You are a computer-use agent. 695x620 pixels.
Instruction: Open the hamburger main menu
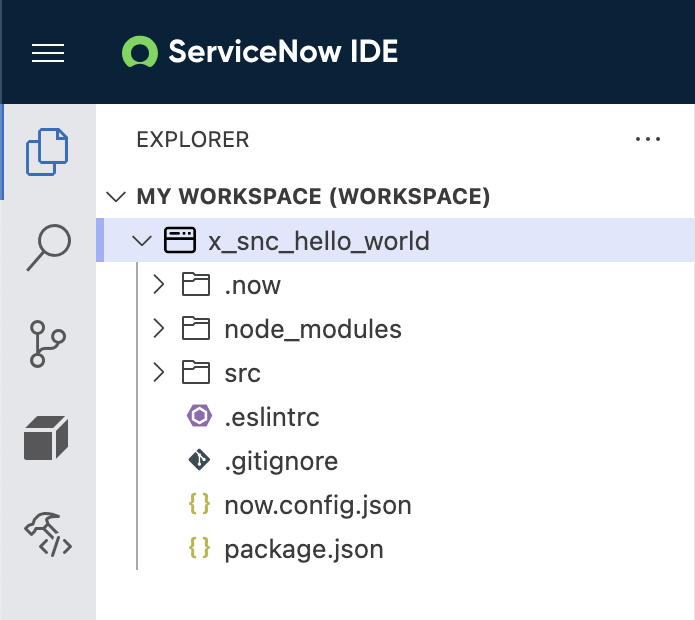48,53
